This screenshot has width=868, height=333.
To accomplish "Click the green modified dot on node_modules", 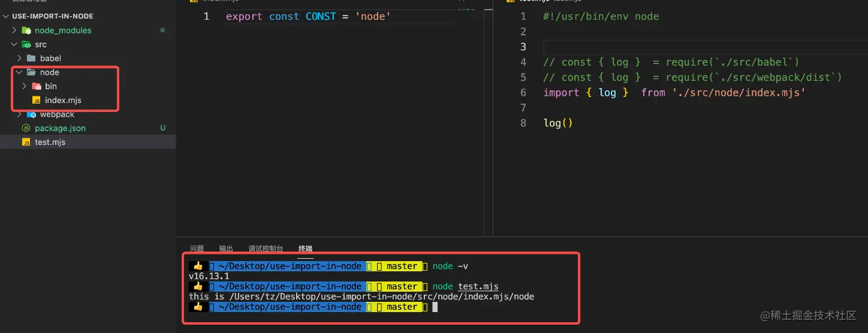I will pos(162,30).
